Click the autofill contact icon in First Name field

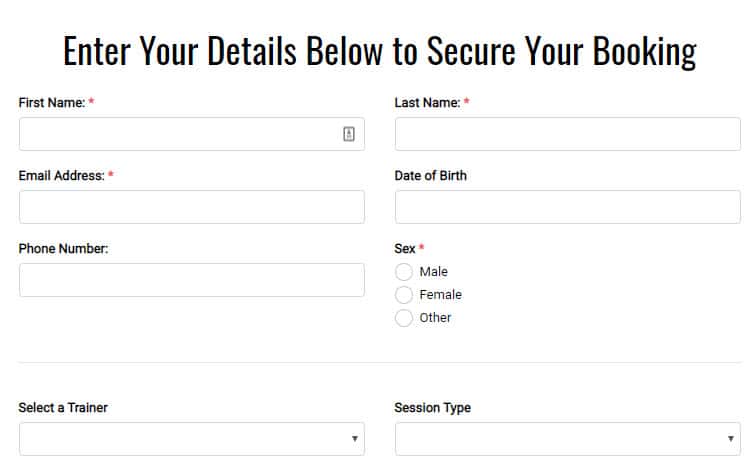coord(349,134)
